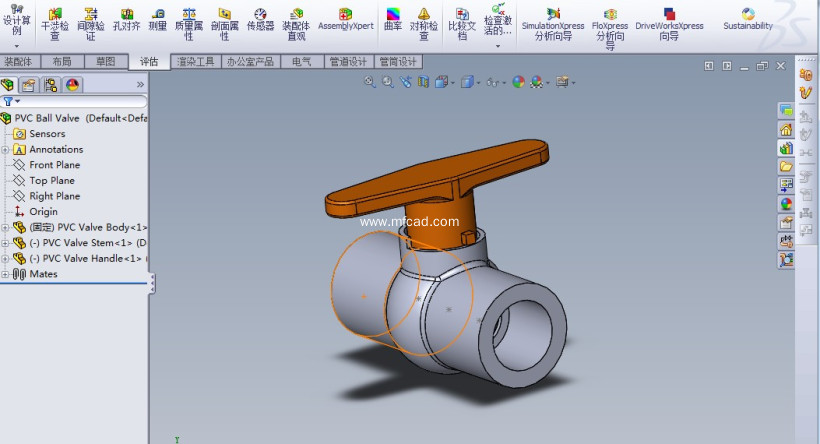Open PropertyManager tab icon
820x444 pixels.
(29, 85)
